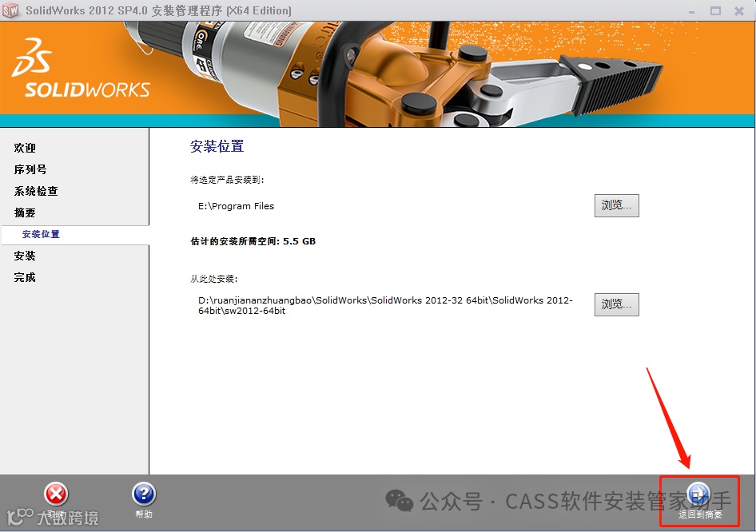Screen dimensions: 756x532
Task: Click the 3DS SolidWorks logo in banner
Action: tap(81, 69)
